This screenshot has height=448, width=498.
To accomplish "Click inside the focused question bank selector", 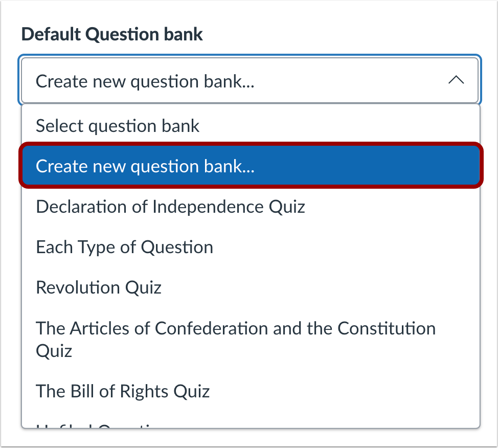I will point(205,80).
